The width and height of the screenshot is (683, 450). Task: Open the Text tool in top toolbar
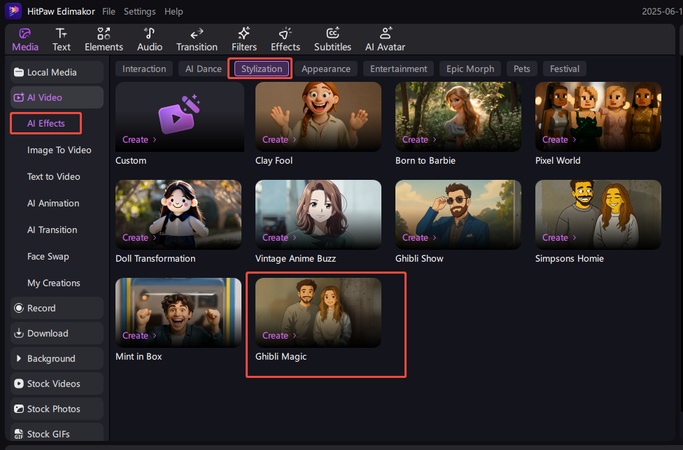pos(61,39)
